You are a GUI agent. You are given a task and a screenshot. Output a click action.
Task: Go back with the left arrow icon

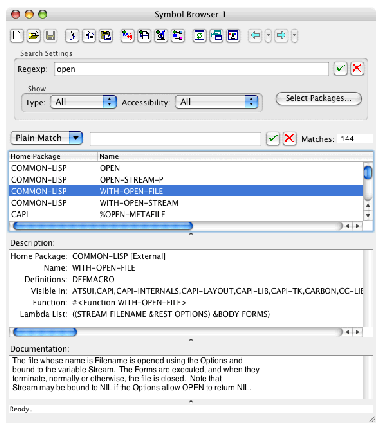click(x=256, y=36)
